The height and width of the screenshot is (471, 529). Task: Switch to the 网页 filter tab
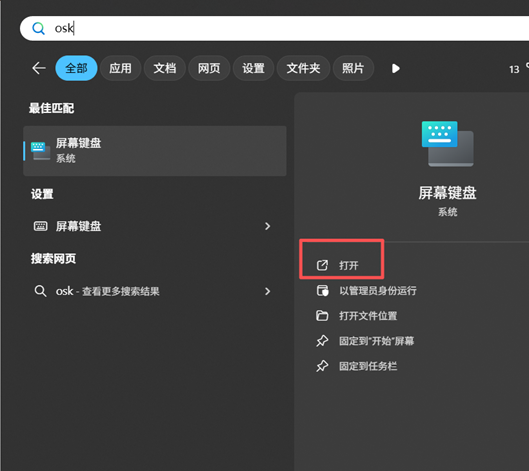point(209,68)
